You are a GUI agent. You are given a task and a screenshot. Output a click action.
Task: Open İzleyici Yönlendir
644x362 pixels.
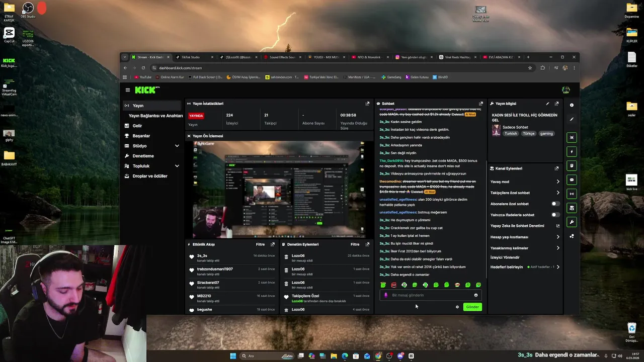[x=505, y=257]
